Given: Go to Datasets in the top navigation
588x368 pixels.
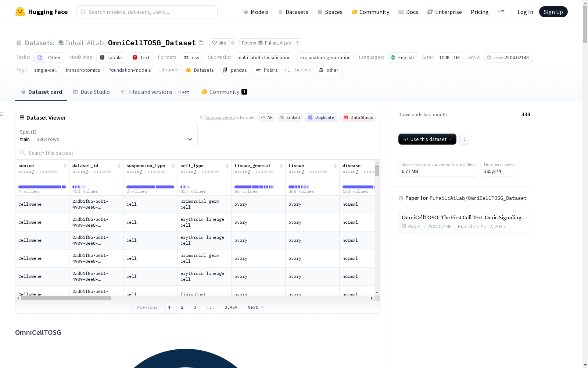Looking at the screenshot, I should click(x=293, y=12).
